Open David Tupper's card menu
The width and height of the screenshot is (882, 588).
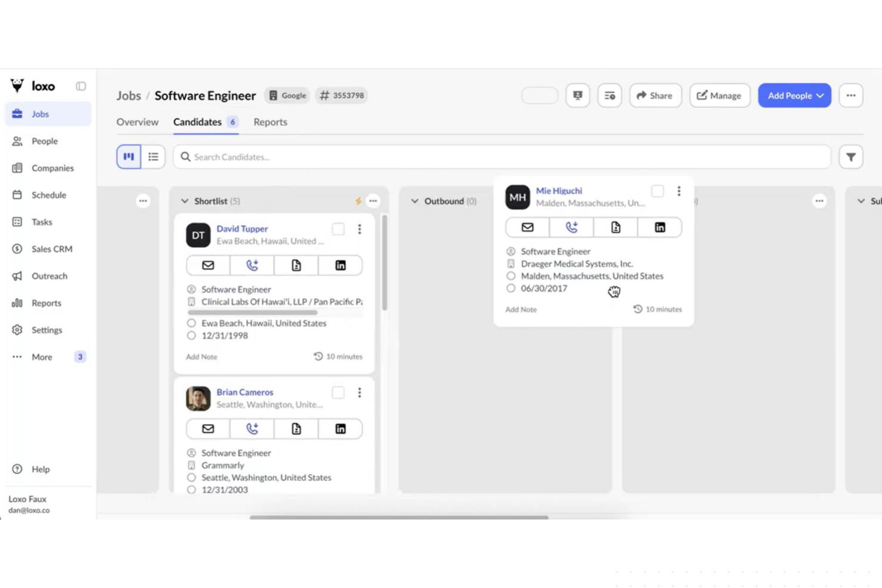point(359,229)
